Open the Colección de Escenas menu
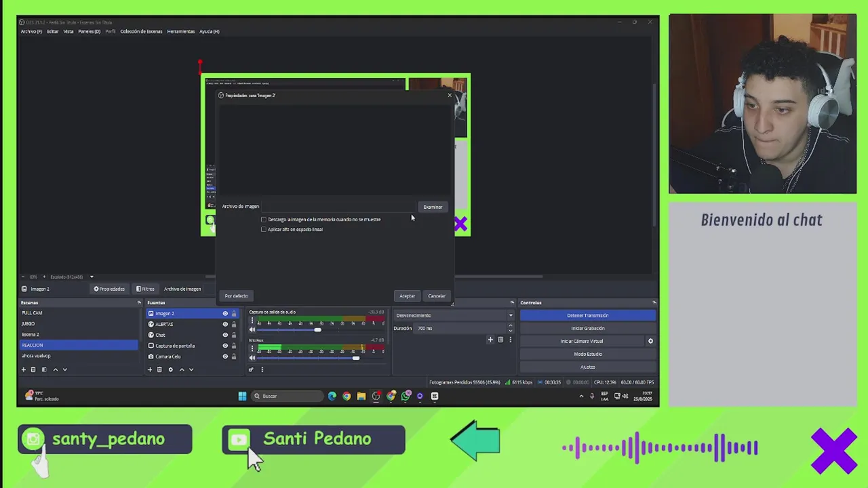 click(x=141, y=31)
